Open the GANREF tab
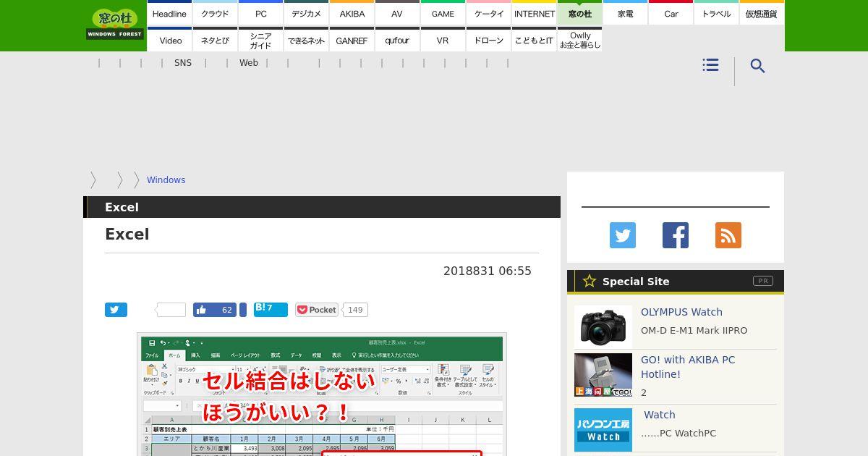 [352, 40]
